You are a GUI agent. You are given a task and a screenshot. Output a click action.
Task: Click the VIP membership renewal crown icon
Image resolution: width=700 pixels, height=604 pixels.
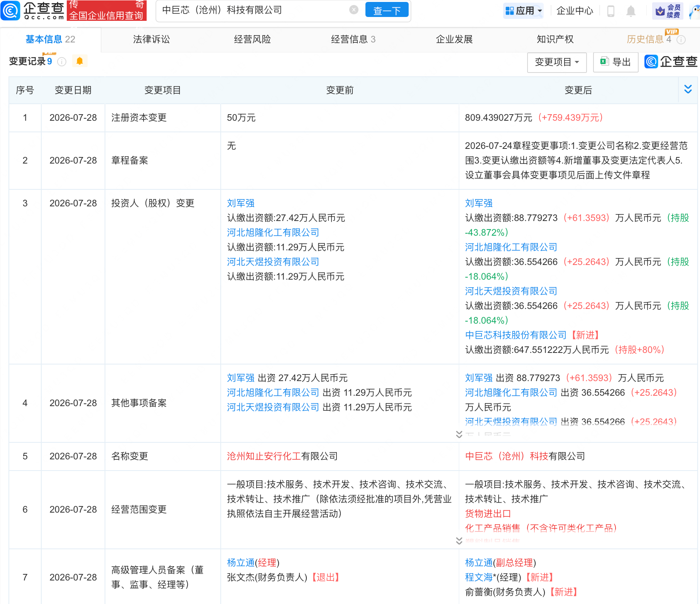tap(668, 11)
